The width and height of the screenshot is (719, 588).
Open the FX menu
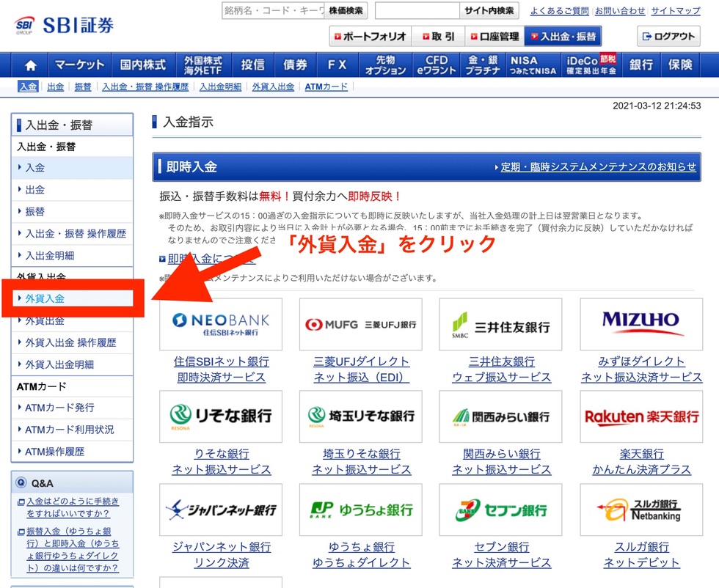[x=337, y=65]
